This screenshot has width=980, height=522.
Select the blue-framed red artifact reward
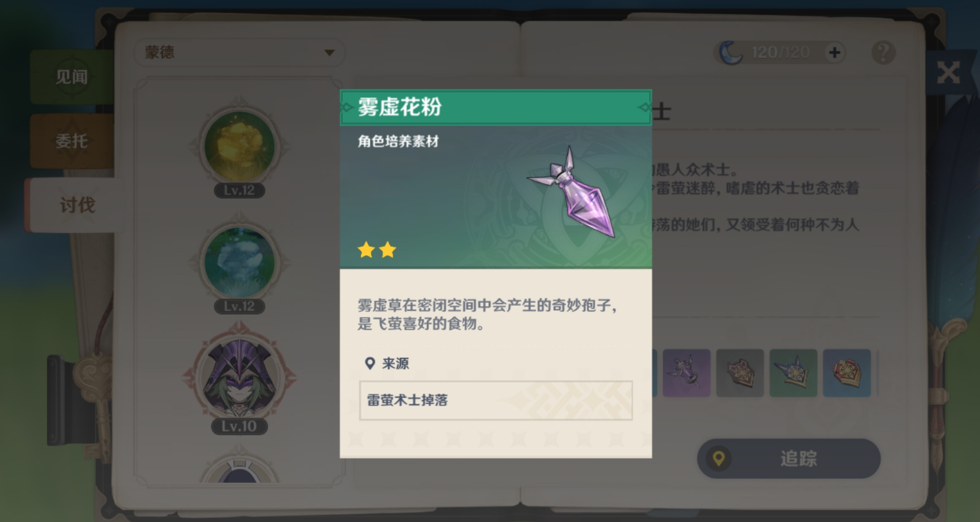click(847, 373)
